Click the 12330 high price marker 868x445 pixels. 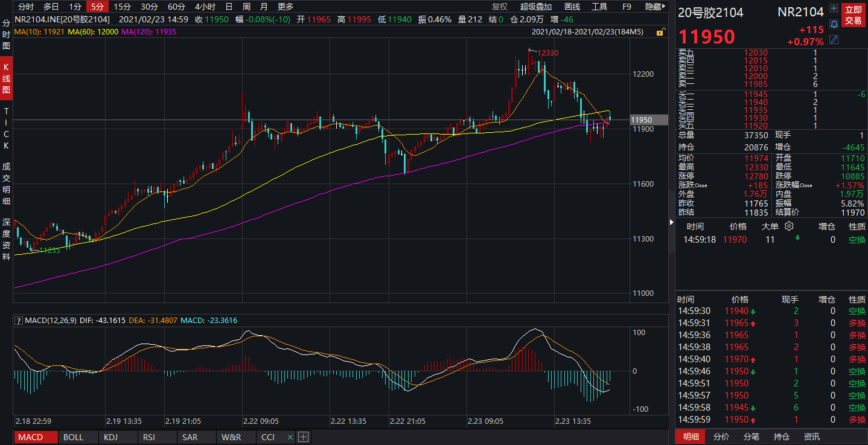click(547, 53)
